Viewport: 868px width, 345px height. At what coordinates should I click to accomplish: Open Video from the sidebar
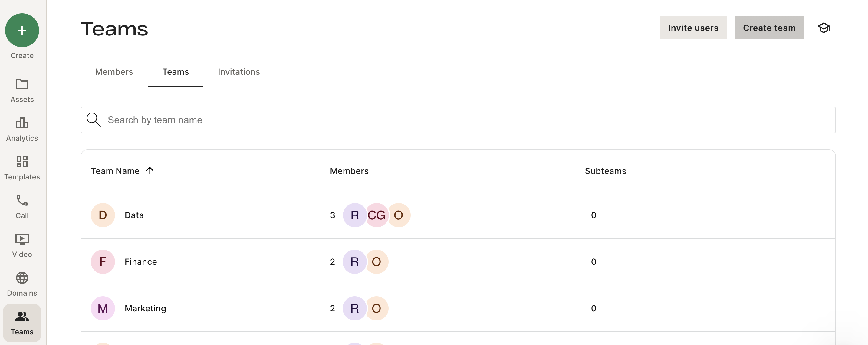pyautogui.click(x=22, y=246)
